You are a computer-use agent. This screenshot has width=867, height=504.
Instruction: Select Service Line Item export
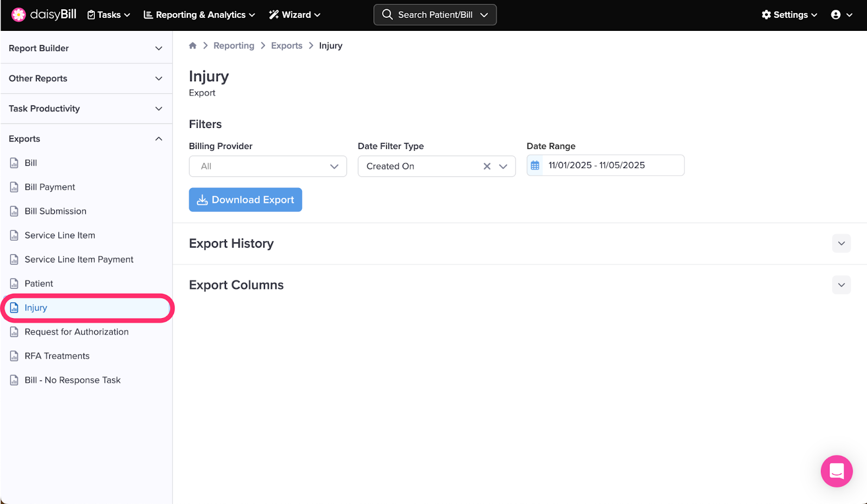(60, 235)
